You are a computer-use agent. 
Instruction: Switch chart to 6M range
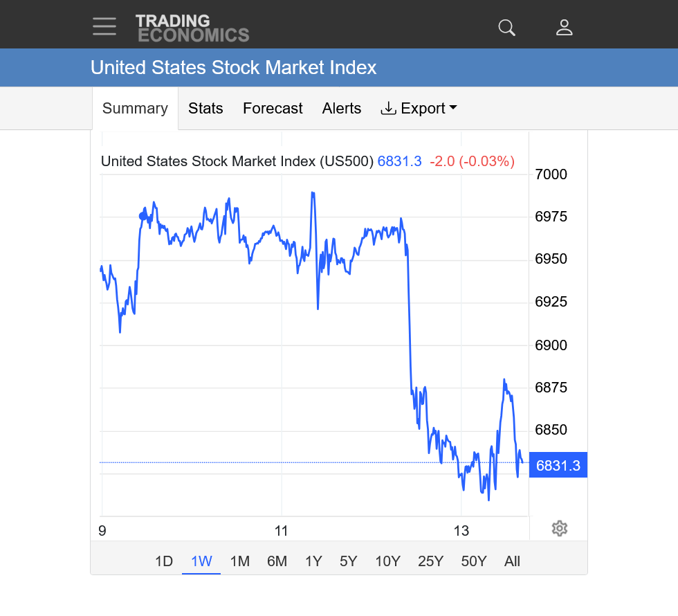277,561
